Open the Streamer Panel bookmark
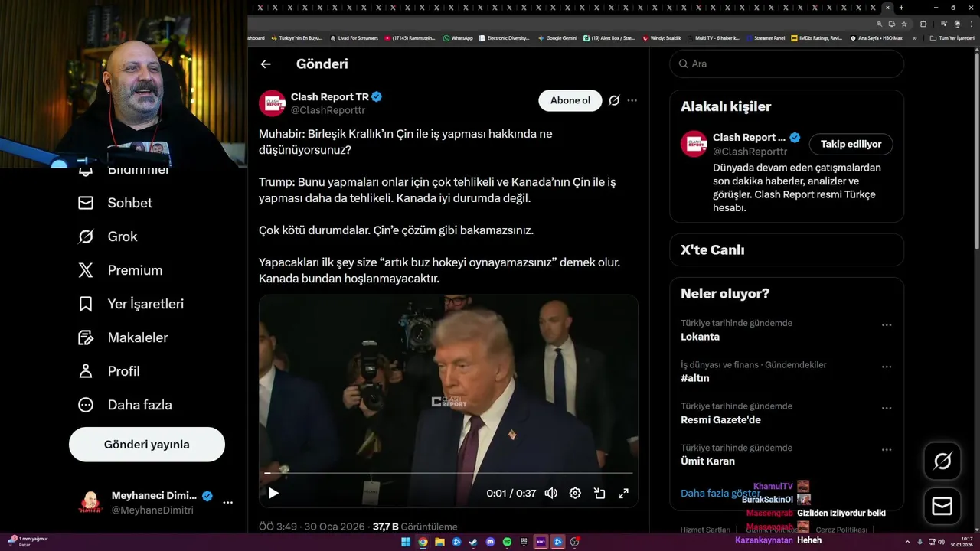Image resolution: width=980 pixels, height=551 pixels. pyautogui.click(x=765, y=37)
